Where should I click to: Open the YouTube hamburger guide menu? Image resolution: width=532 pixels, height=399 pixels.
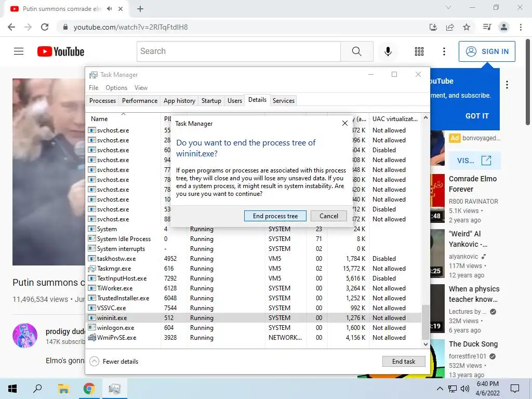click(19, 51)
